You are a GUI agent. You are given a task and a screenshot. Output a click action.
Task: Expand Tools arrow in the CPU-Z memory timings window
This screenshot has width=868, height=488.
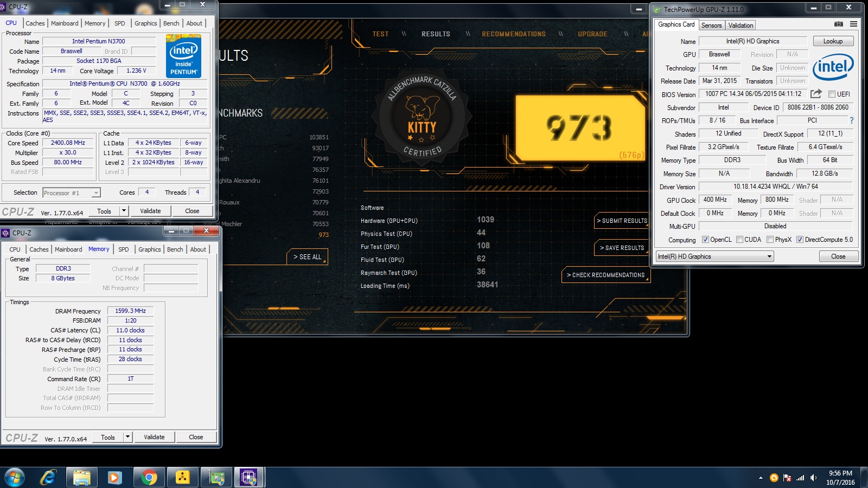click(x=127, y=437)
